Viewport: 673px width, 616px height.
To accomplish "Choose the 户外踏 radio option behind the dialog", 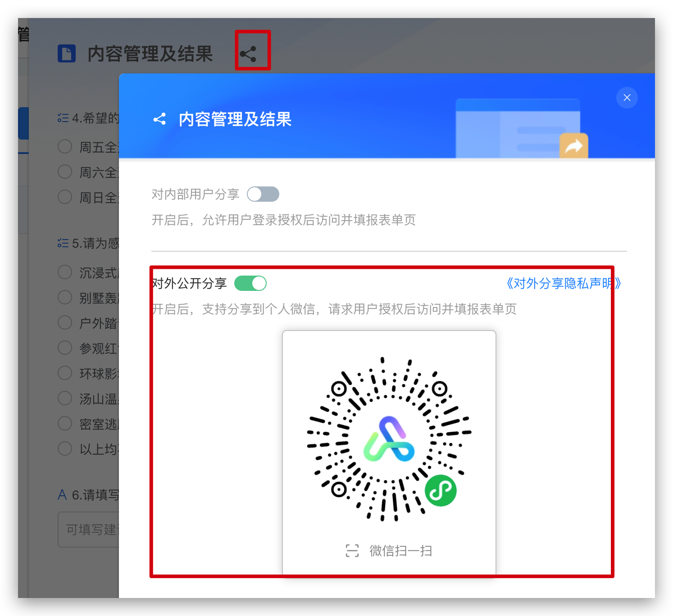I will click(x=65, y=322).
